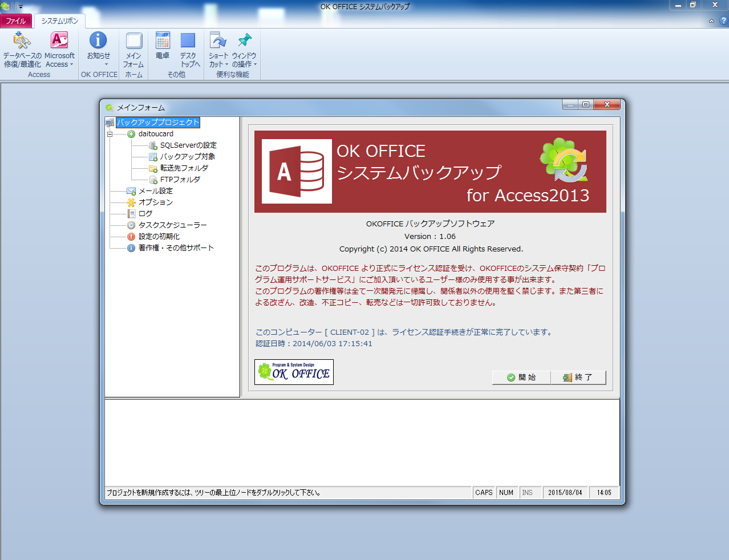The width and height of the screenshot is (729, 560).
Task: Click the status bar message about プロジェクトを新規作成
Action: click(x=214, y=493)
